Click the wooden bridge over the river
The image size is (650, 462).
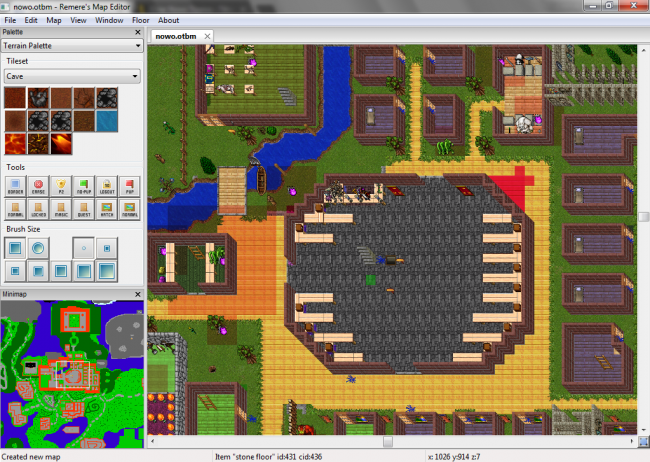tap(232, 190)
